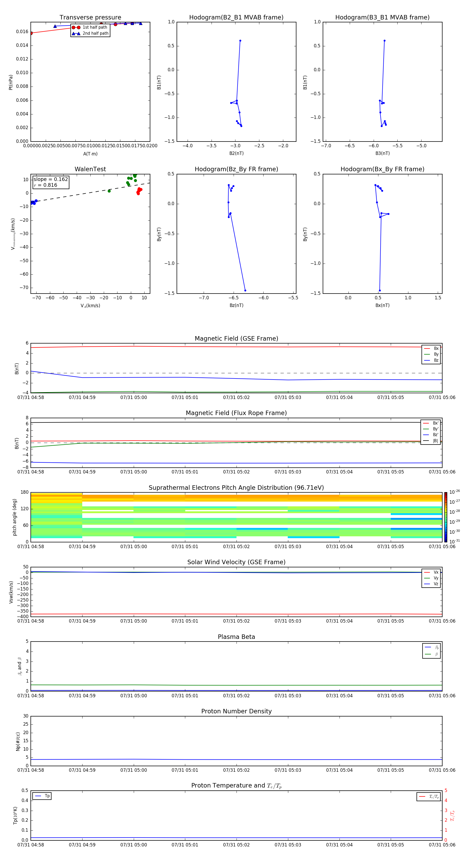Click the 'Np(#/cc)' axis label
The width and height of the screenshot is (473, 868).
18,741
